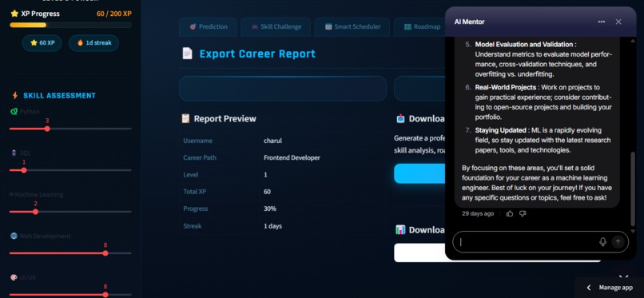
Task: Click the 'Level' row label in Report Preview
Action: [191, 174]
